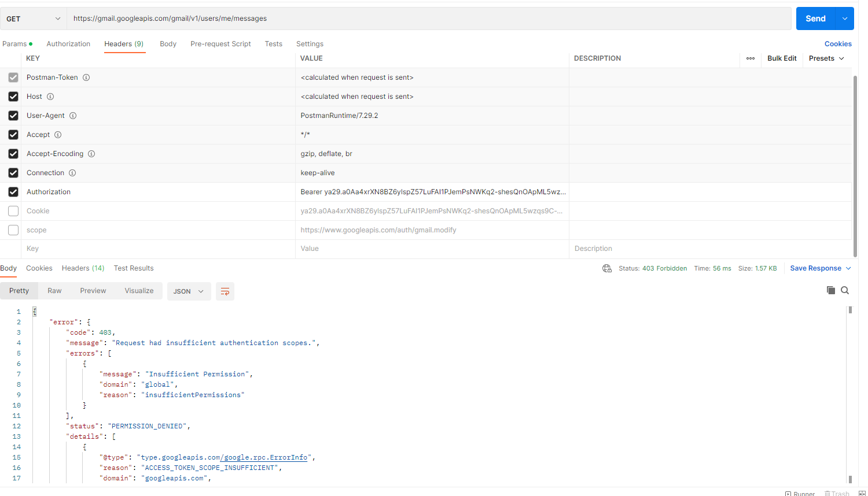
Task: Toggle the Postman-Token header checkbox
Action: tap(13, 77)
